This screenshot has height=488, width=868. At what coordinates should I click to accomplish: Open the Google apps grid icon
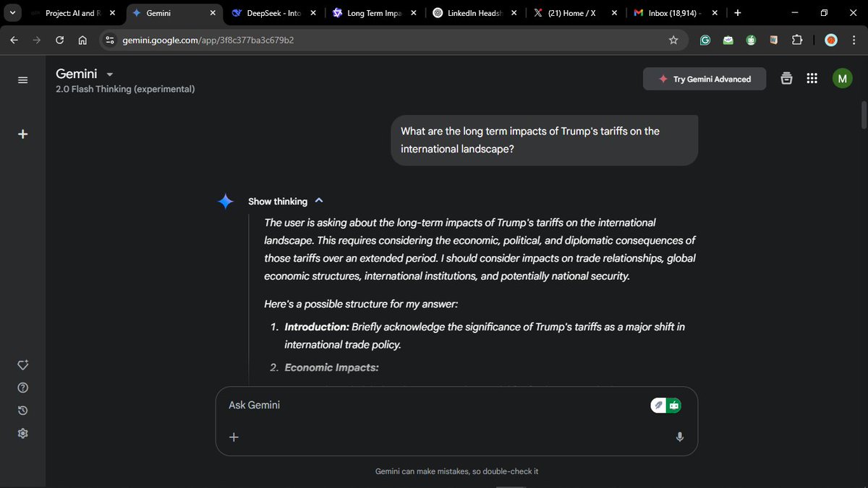[812, 79]
